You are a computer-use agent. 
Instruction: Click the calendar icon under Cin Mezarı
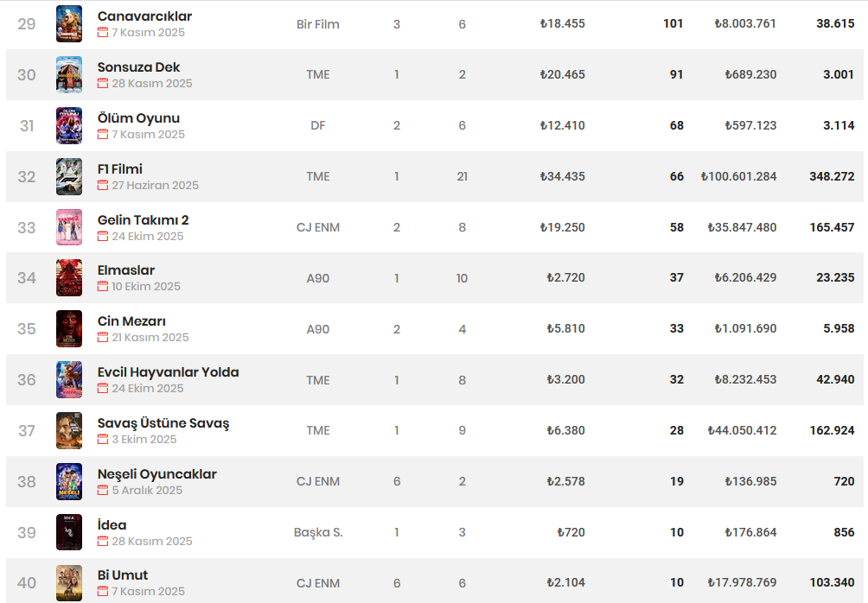coord(103,338)
